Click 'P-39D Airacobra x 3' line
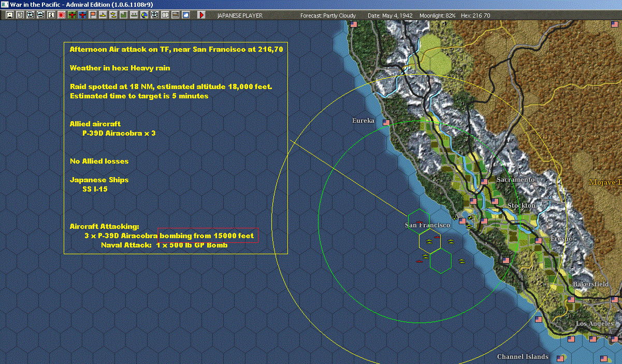This screenshot has height=364, width=622. click(119, 133)
